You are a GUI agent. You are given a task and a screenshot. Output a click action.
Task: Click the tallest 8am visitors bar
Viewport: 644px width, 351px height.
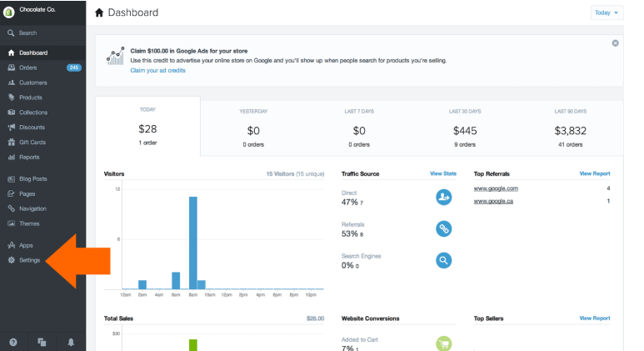click(x=193, y=243)
